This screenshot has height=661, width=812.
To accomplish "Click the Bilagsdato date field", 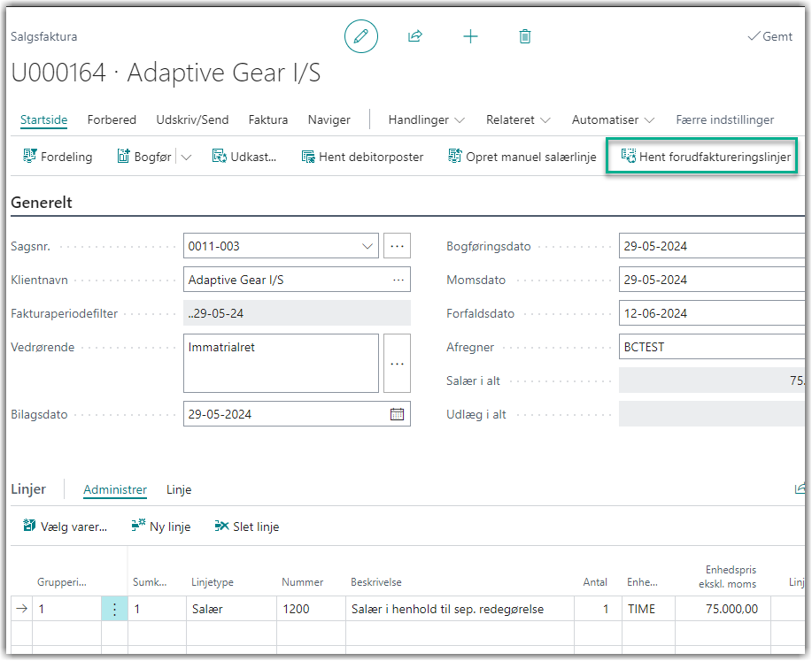I will (x=297, y=414).
